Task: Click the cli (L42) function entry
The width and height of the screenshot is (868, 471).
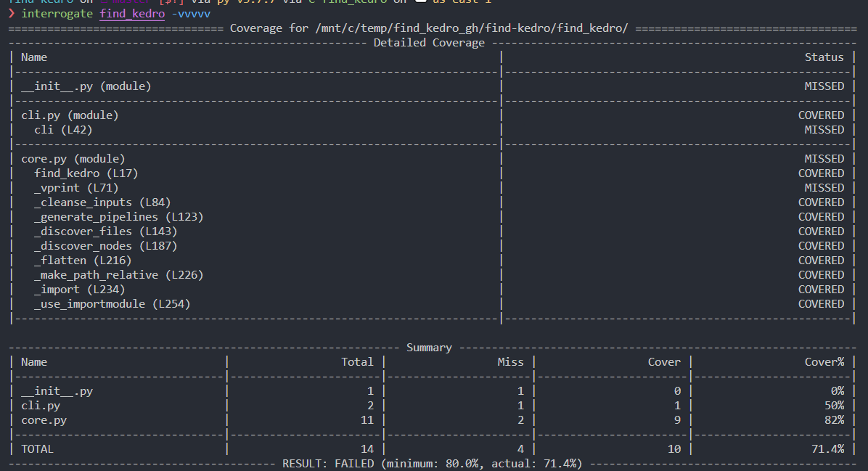Action: pyautogui.click(x=63, y=130)
